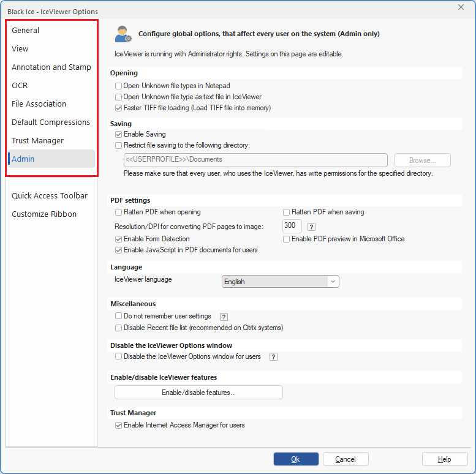
Task: Enable Open Unknown file types in Notepad
Action: (x=118, y=86)
